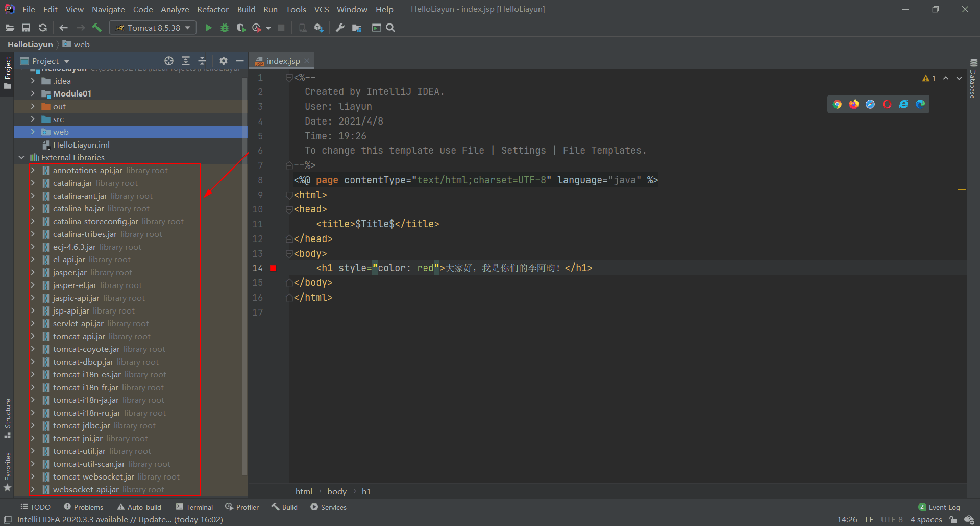980x526 pixels.
Task: Expand the .idea folder
Action: tap(33, 81)
